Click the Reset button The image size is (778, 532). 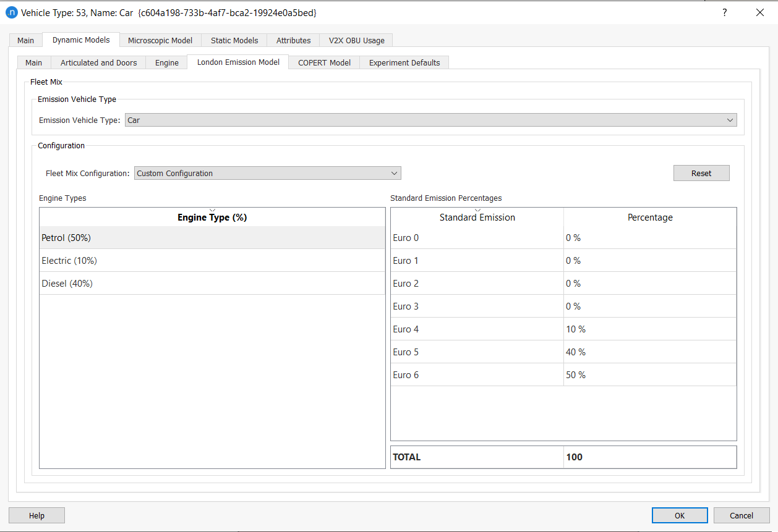(701, 173)
